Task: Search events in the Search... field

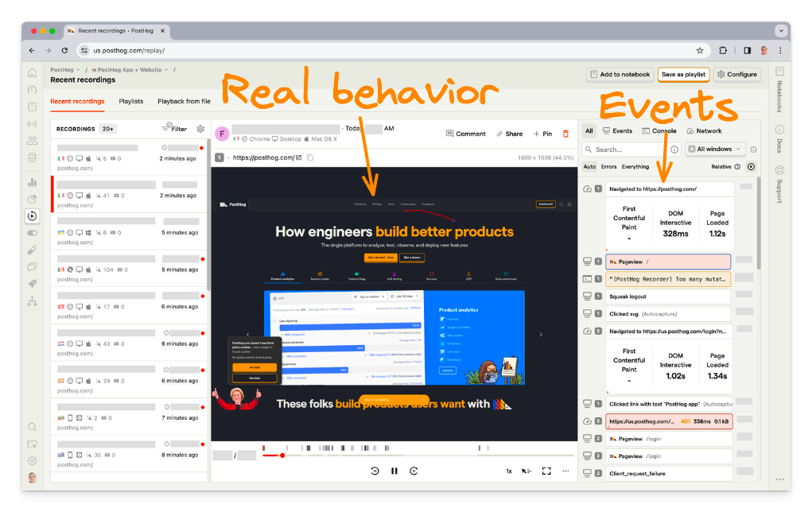Action: [631, 149]
